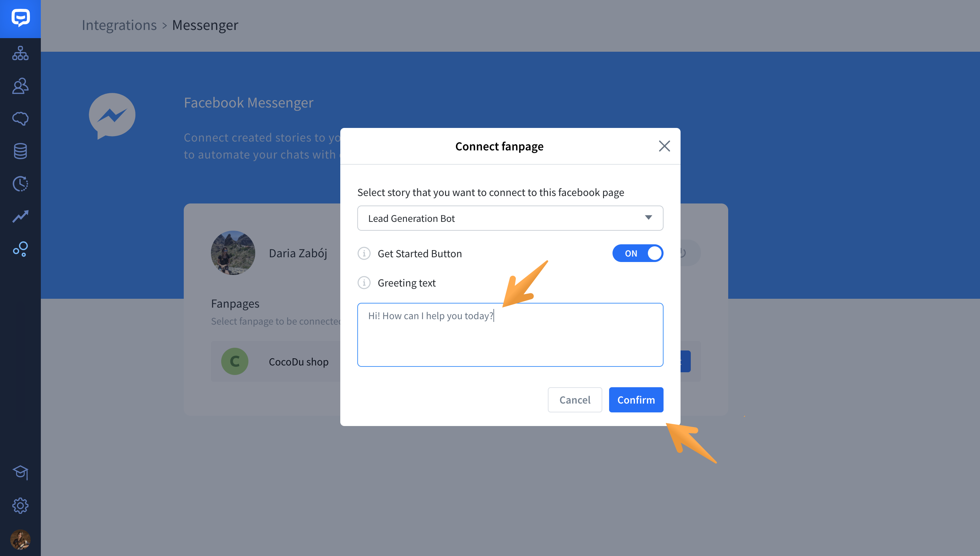The height and width of the screenshot is (556, 980).
Task: Click the settings gear icon
Action: click(x=20, y=505)
